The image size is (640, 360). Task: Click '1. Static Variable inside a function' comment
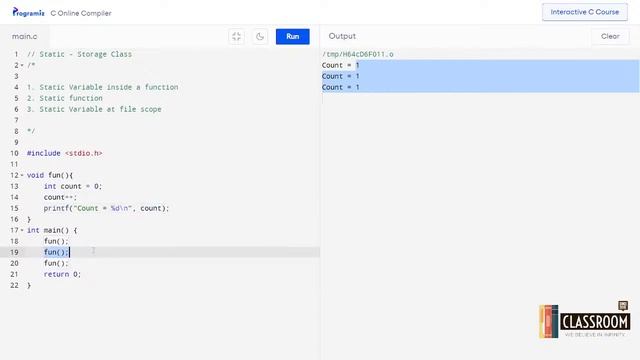tap(102, 87)
